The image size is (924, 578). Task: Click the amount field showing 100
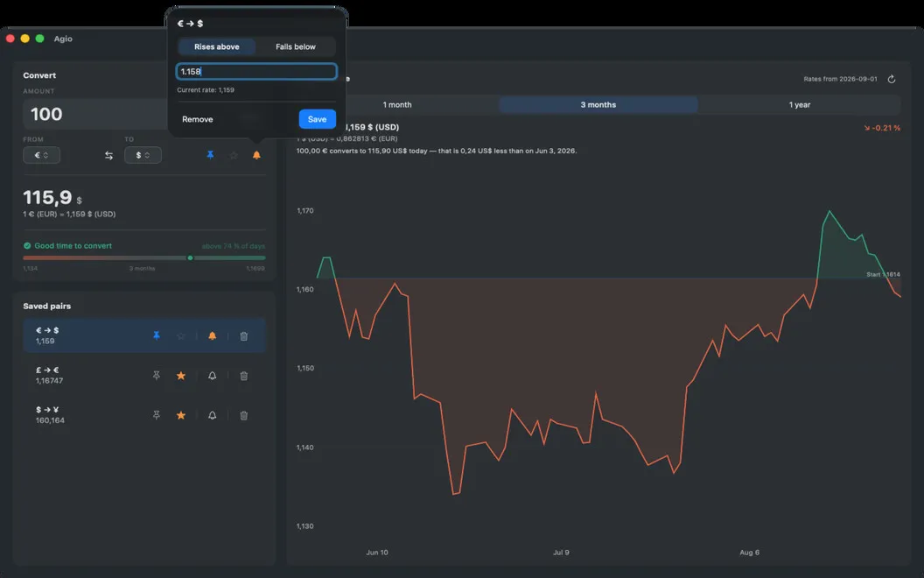click(x=97, y=114)
